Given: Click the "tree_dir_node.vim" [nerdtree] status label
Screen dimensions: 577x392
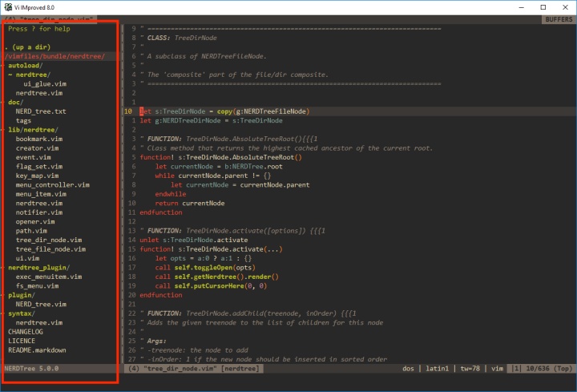Looking at the screenshot, I should pos(194,369).
